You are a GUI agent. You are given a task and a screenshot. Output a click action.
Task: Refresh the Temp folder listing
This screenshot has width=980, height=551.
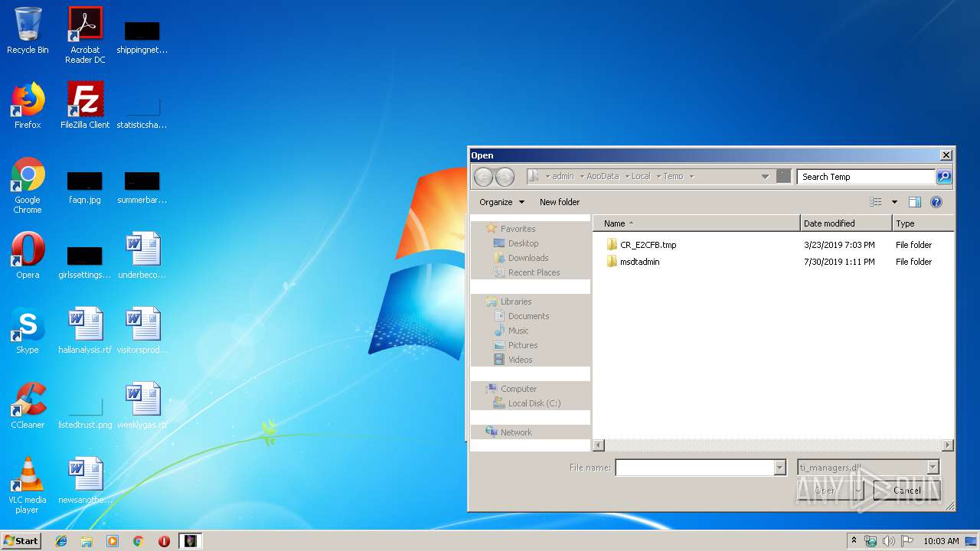click(783, 176)
